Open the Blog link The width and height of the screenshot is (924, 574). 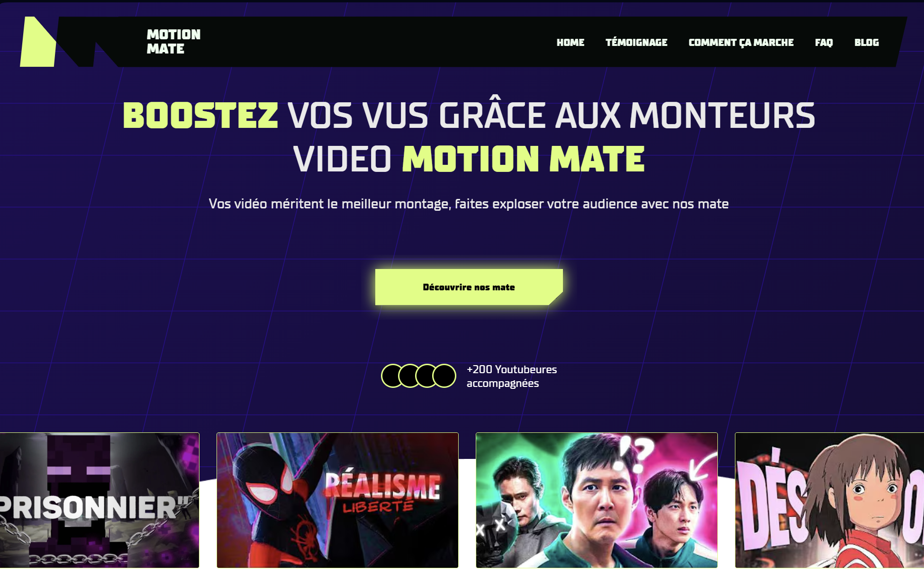pos(867,43)
